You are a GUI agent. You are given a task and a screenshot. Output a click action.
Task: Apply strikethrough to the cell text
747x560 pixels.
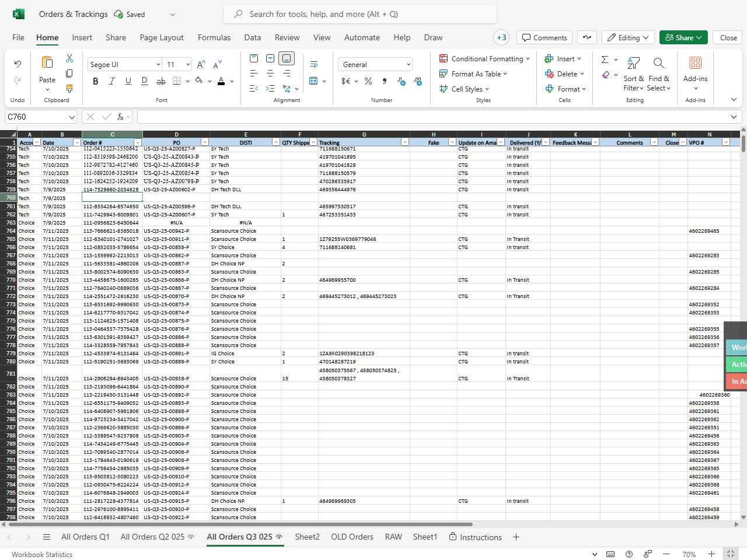[161, 81]
